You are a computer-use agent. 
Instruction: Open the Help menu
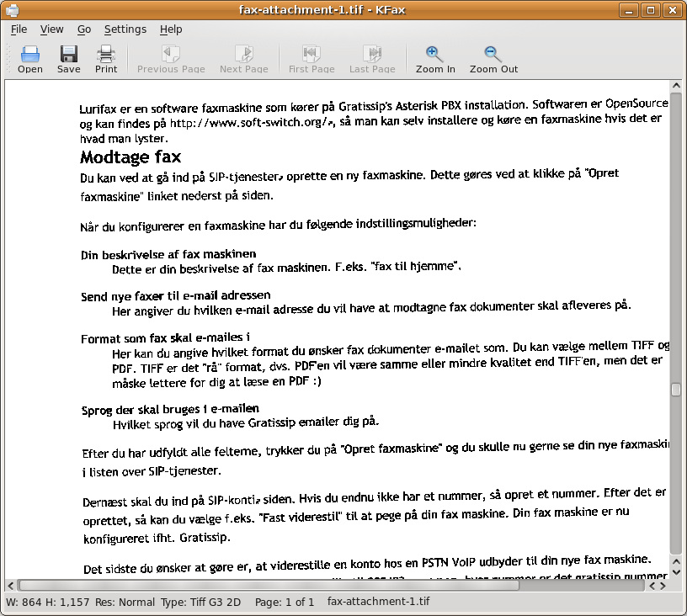[171, 29]
